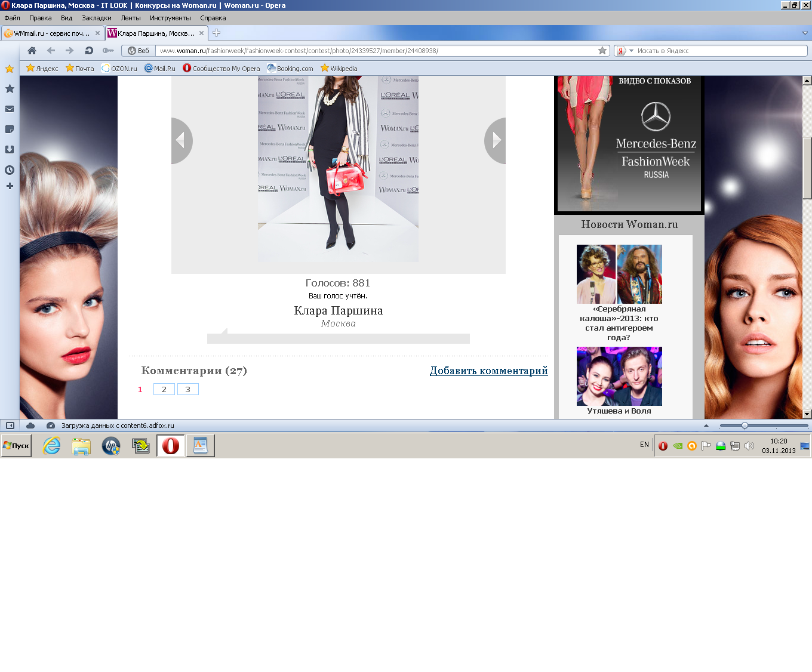The height and width of the screenshot is (672, 812).
Task: Open the Инструменты menu
Action: click(170, 18)
